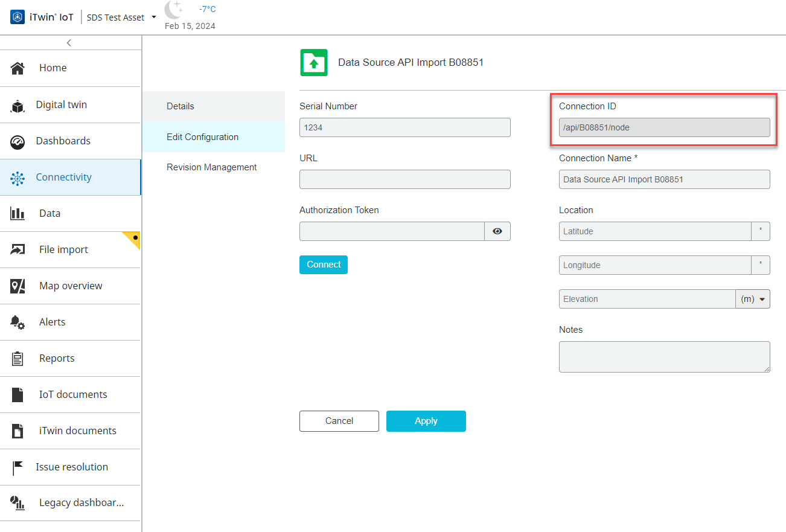
Task: Switch to the Details tab
Action: click(x=181, y=106)
